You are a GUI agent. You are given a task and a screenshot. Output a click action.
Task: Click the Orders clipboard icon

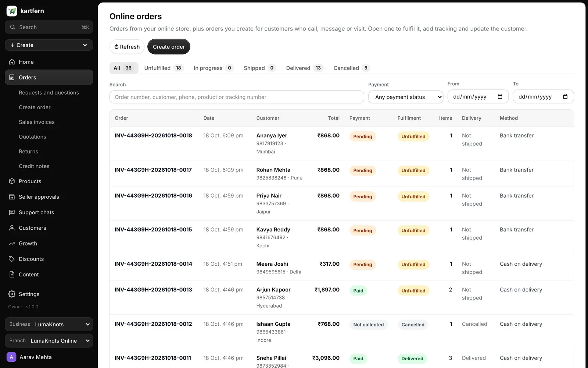coord(12,77)
